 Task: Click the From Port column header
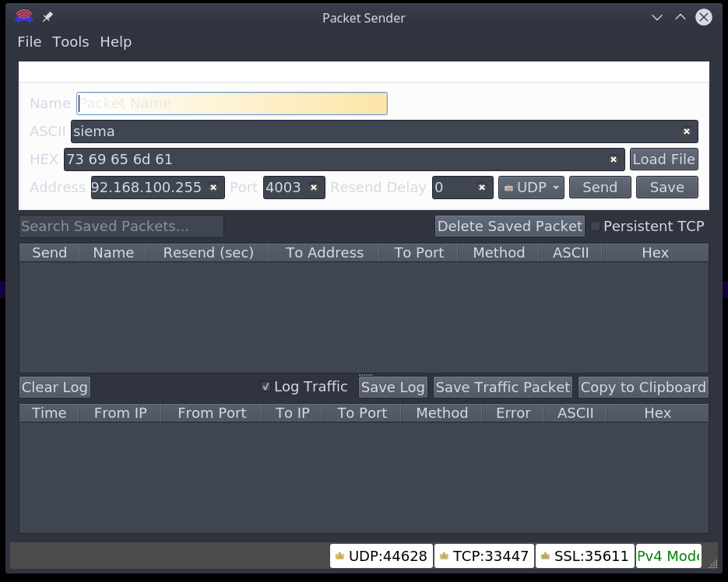tap(212, 413)
